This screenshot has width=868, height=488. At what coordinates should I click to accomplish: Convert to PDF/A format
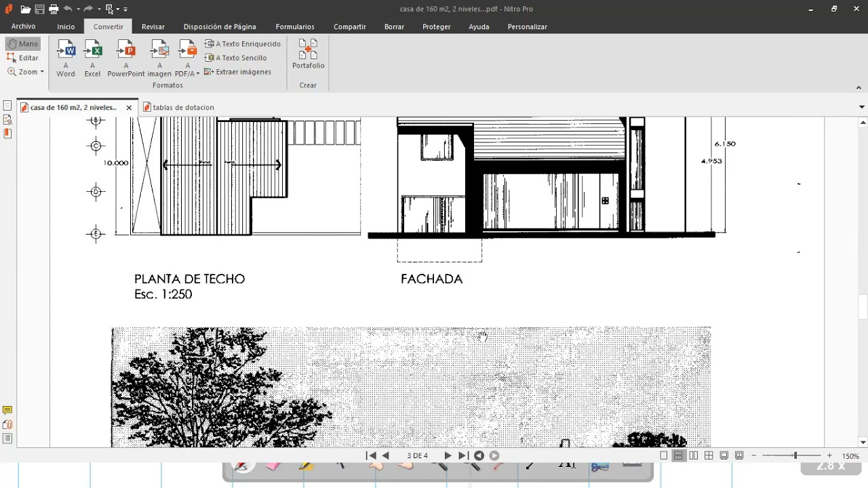click(187, 58)
